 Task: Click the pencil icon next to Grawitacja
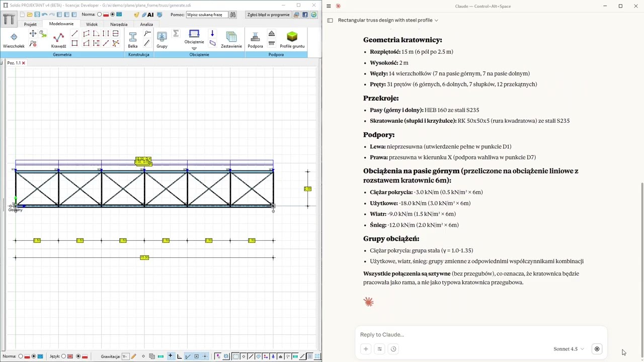click(x=133, y=356)
